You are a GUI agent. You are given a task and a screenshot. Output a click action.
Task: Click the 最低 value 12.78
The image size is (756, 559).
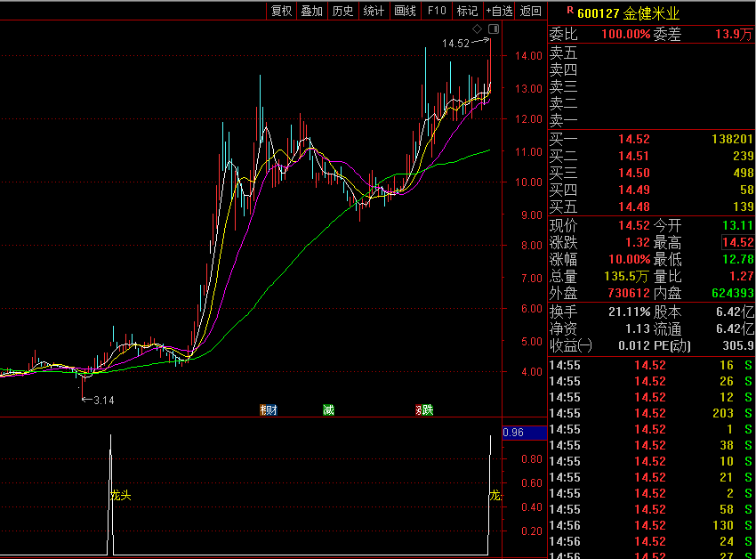tap(737, 259)
